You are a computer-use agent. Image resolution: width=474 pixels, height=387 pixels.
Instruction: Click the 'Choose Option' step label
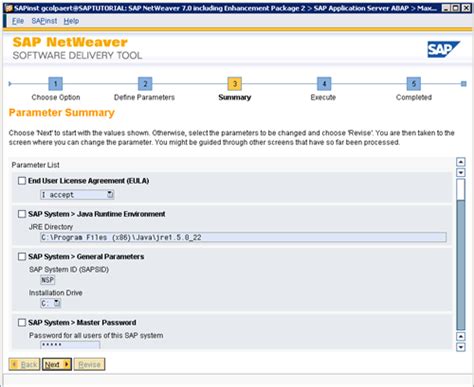56,97
